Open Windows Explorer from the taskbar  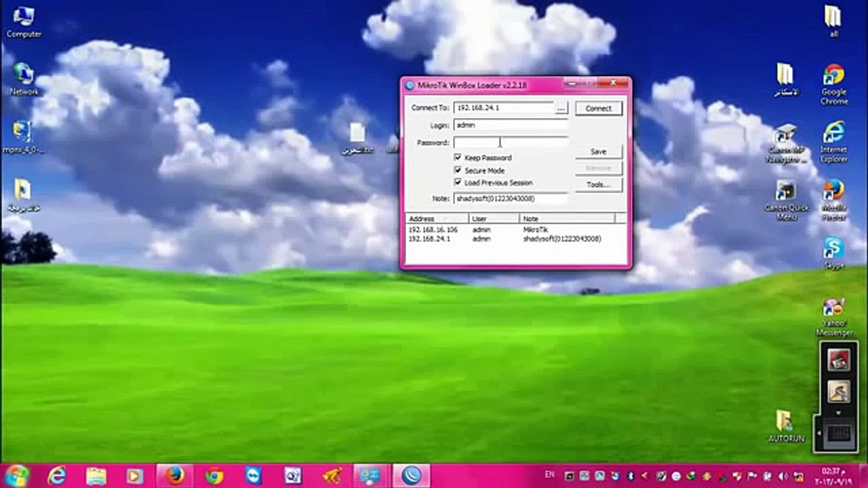(96, 476)
